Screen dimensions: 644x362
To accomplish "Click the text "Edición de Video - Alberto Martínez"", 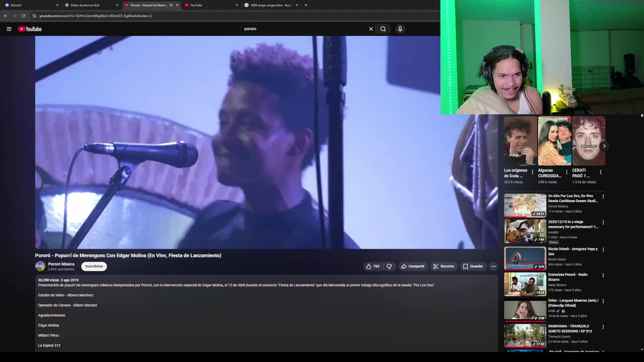I will click(x=65, y=295).
